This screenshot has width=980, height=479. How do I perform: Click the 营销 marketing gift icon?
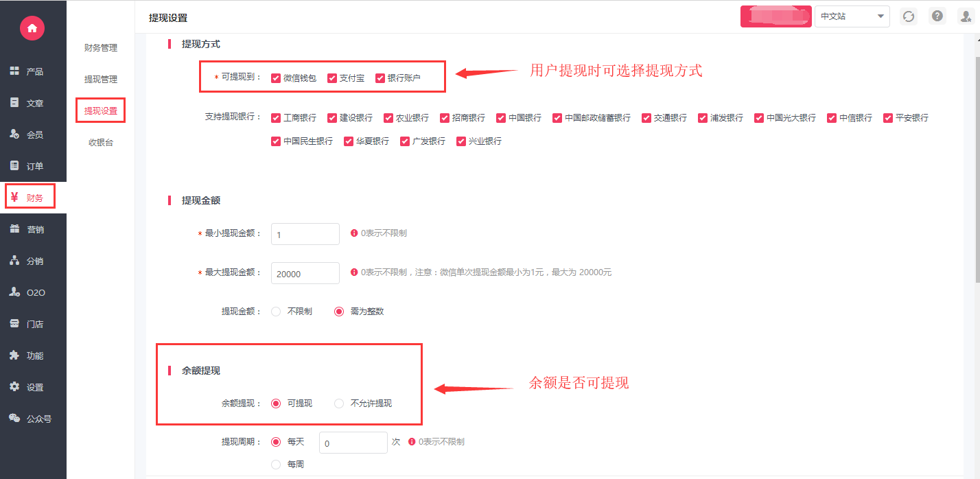click(14, 229)
